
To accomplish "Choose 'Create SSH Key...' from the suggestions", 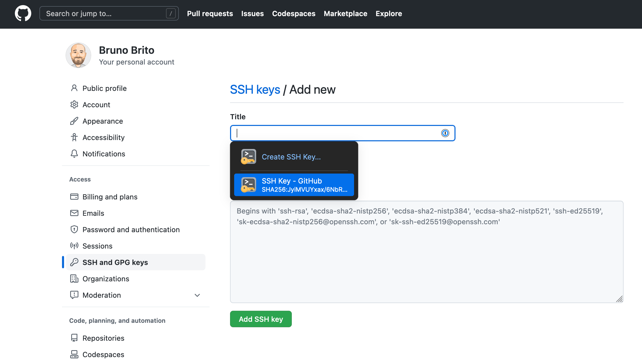I will [292, 157].
